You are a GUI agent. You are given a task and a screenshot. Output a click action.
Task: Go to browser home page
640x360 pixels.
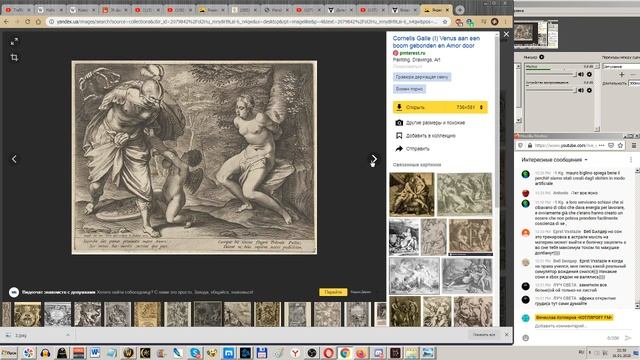[x=38, y=22]
